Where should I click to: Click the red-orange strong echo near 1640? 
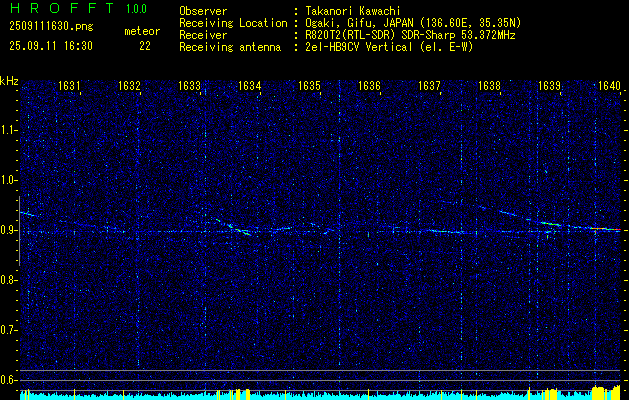pyautogui.click(x=606, y=229)
